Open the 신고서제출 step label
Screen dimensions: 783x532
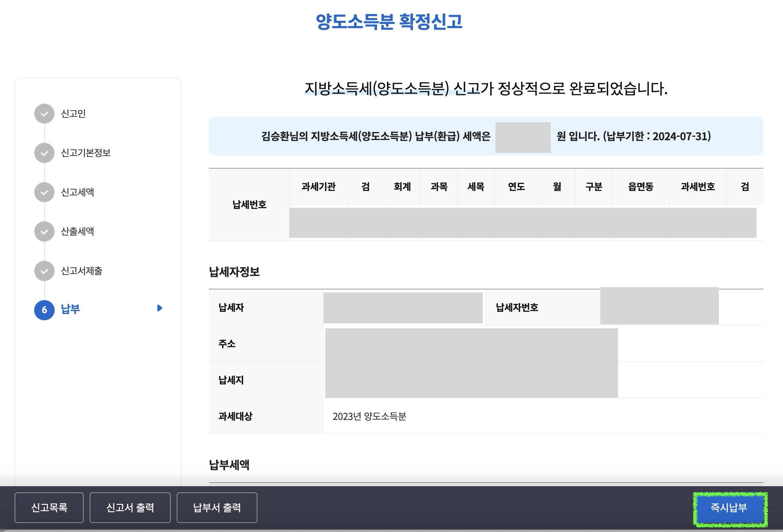click(x=82, y=271)
